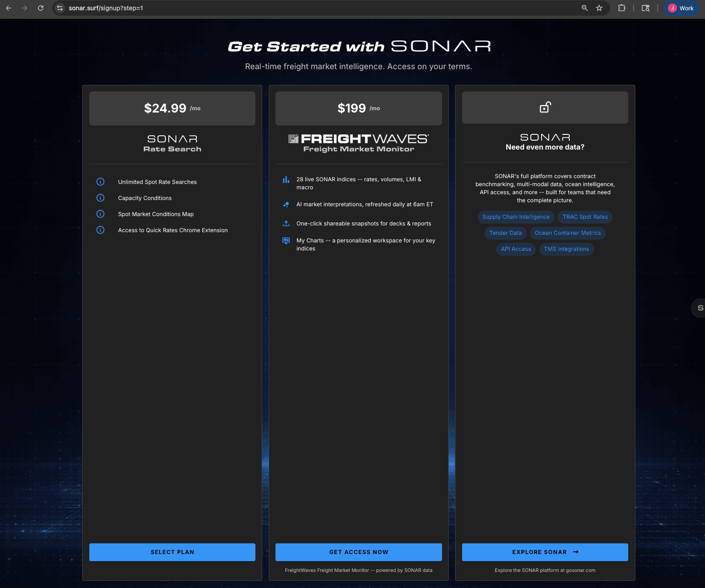Click the FreightWaves Freight Market Monitor footer note

(x=359, y=570)
